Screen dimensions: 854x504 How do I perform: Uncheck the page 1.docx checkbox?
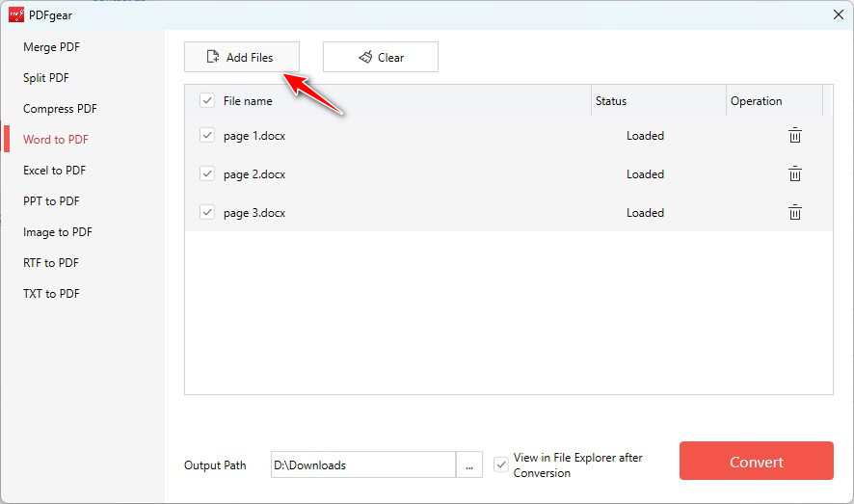pyautogui.click(x=207, y=135)
